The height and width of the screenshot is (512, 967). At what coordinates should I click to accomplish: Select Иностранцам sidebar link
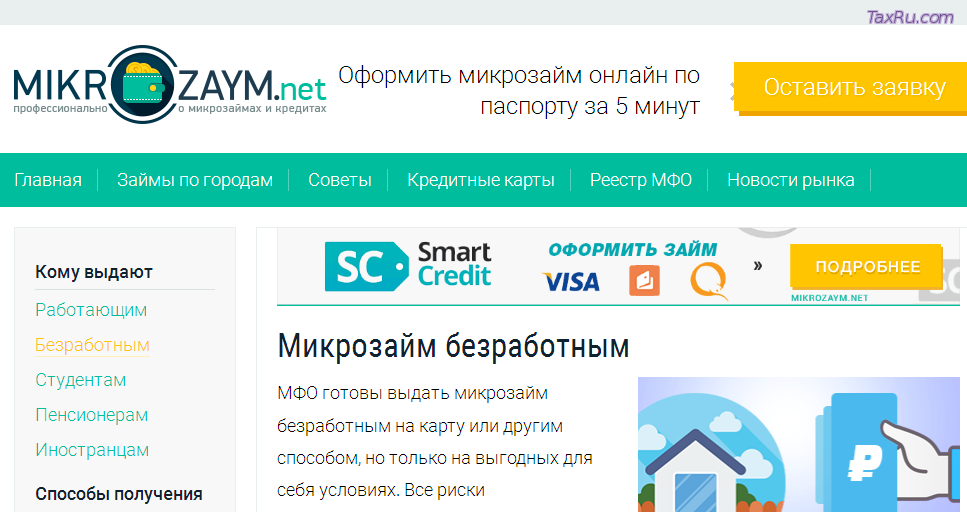[x=92, y=450]
